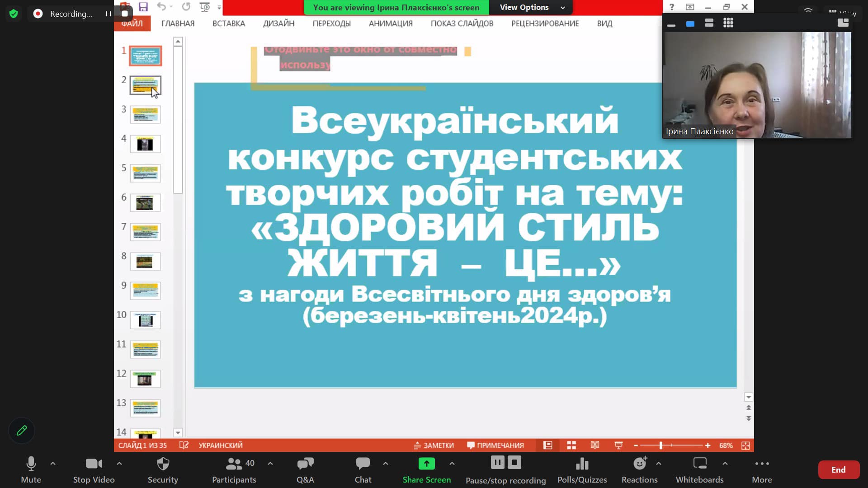Open the More options menu
Screen dimensions: 868x488
(x=762, y=470)
